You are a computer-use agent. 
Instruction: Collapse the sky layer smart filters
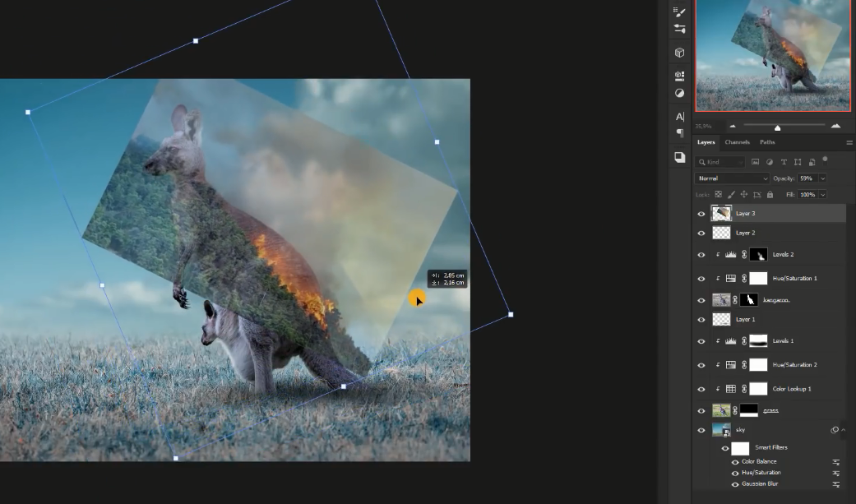point(843,430)
